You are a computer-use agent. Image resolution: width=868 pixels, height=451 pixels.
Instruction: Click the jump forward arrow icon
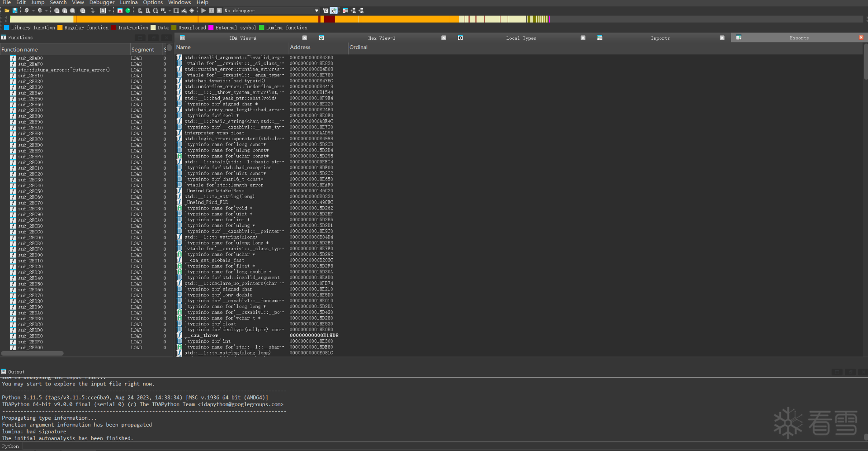pos(40,10)
